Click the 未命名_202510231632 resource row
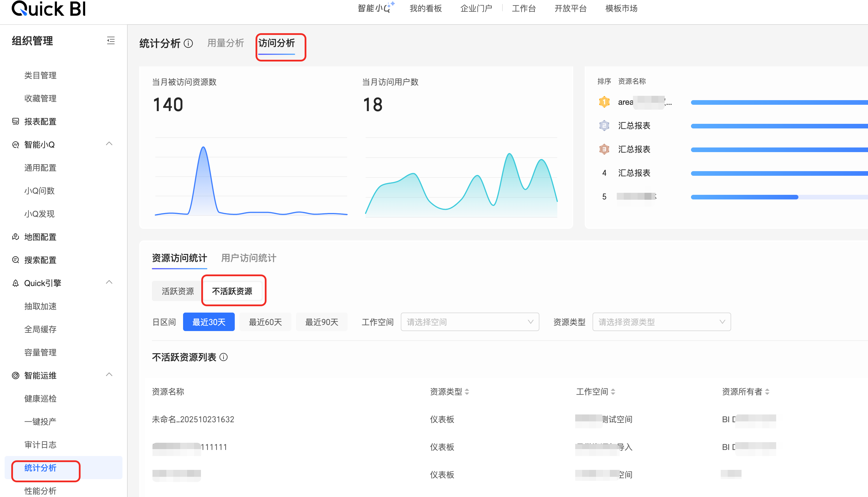Screen dimensions: 868x497 tap(193, 419)
